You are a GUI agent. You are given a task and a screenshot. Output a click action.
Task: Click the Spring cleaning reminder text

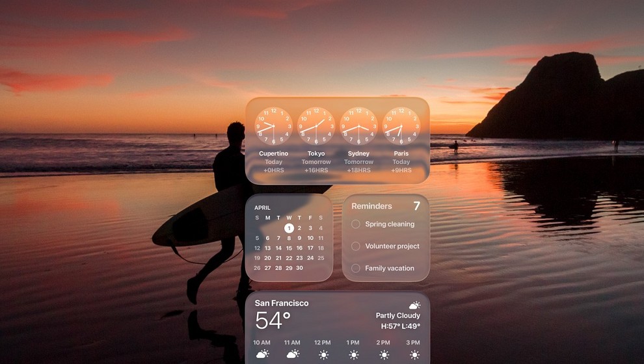tap(390, 224)
